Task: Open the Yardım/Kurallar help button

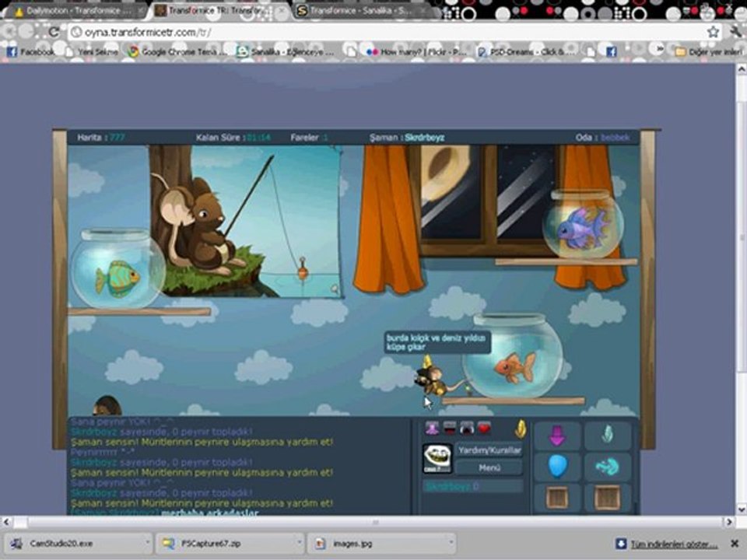Action: click(x=489, y=450)
